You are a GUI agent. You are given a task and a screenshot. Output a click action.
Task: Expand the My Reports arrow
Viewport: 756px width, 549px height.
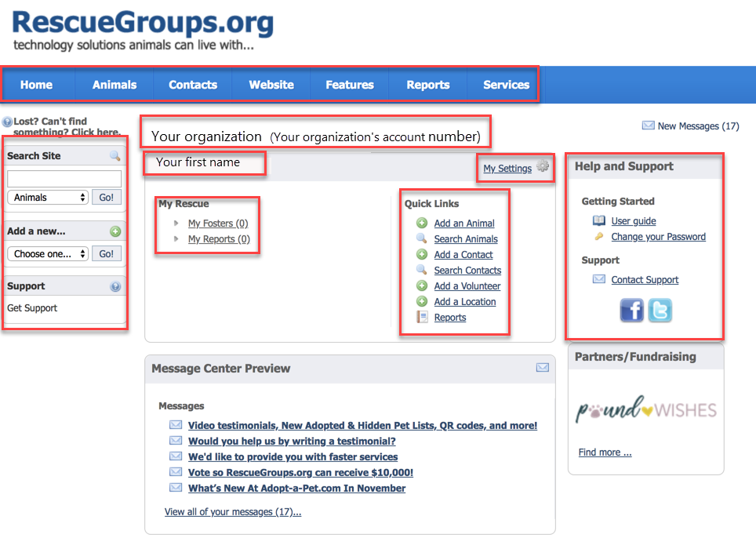(x=176, y=239)
